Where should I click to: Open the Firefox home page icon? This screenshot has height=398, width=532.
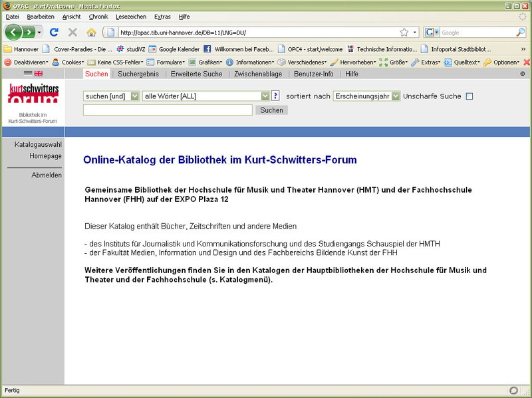(x=91, y=32)
